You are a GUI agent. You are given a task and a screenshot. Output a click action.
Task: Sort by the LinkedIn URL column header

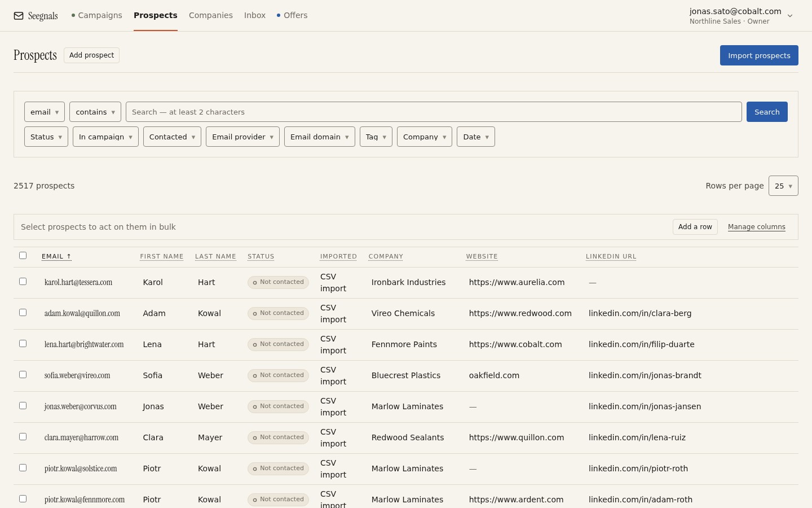(x=611, y=256)
